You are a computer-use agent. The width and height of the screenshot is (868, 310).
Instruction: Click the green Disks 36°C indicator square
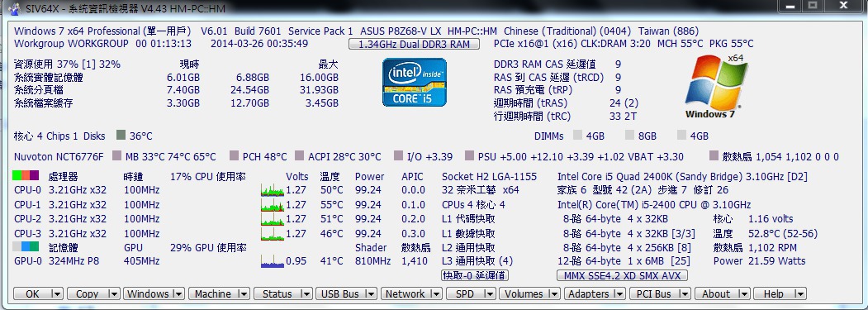(x=121, y=135)
